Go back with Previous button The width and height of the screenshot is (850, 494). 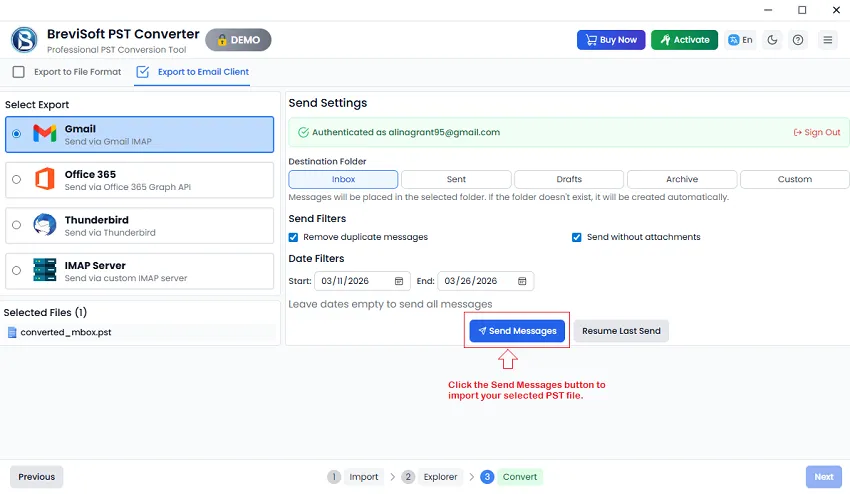pos(36,477)
